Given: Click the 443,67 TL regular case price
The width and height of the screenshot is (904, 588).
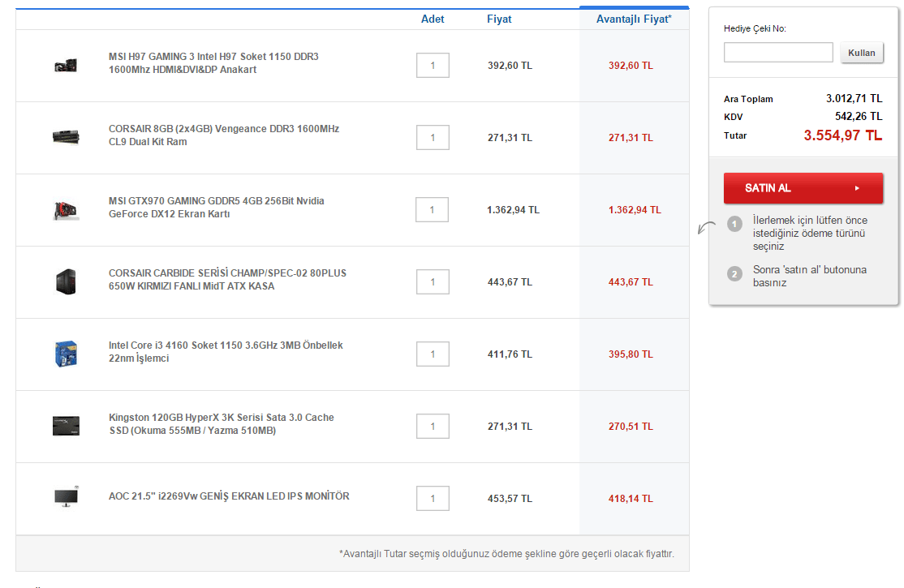Looking at the screenshot, I should pos(510,282).
